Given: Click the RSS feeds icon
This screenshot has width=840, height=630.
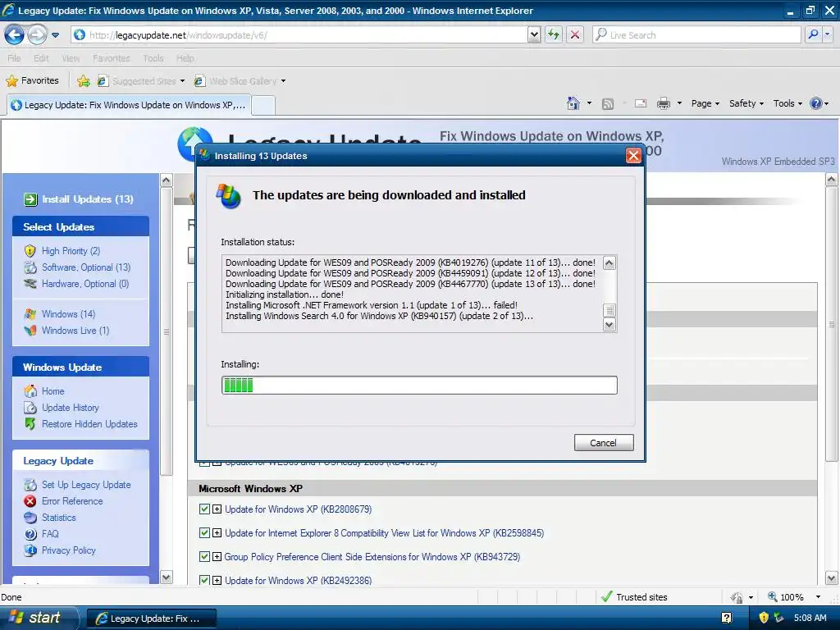Looking at the screenshot, I should (x=608, y=104).
